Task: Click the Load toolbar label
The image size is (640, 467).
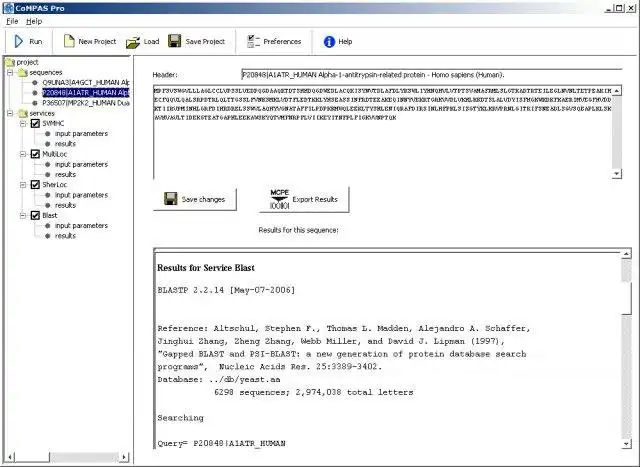Action: click(151, 41)
